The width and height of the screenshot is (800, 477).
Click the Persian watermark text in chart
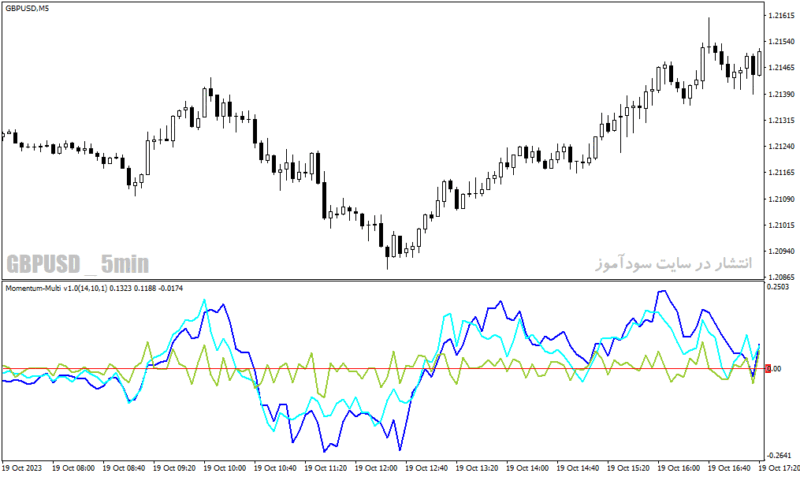tap(673, 263)
